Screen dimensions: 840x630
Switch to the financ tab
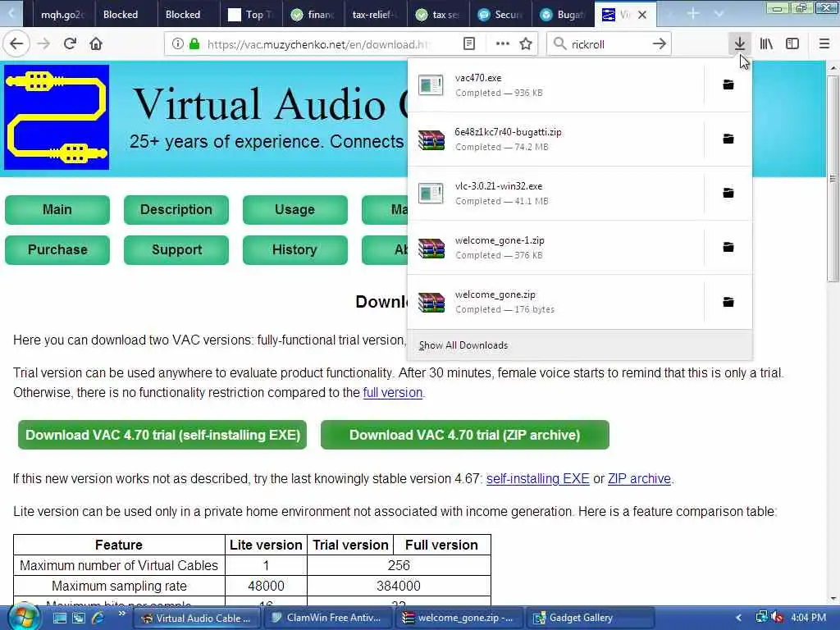click(313, 15)
